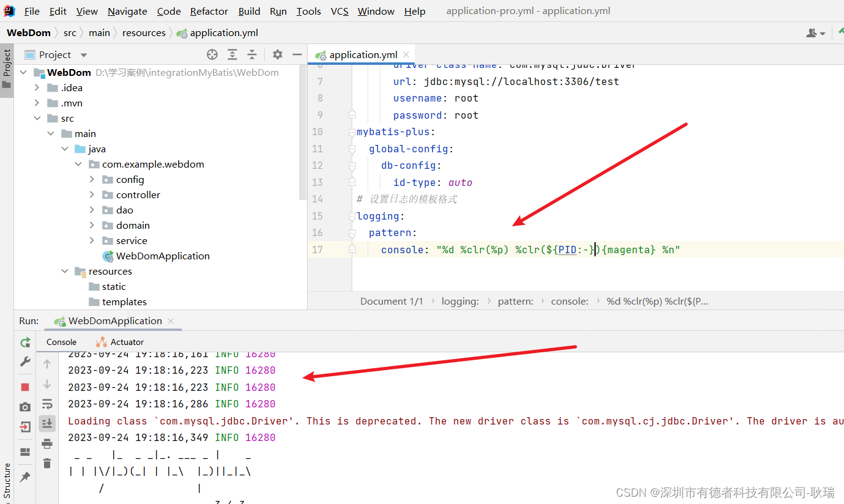Collapse the resources folder chevron
This screenshot has height=504, width=844.
(x=65, y=271)
